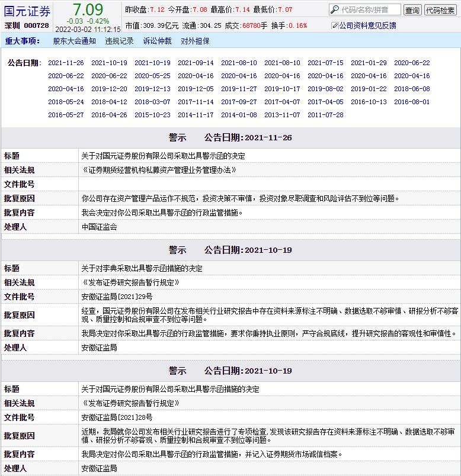Select announcement date 2014-01-08

(239, 115)
